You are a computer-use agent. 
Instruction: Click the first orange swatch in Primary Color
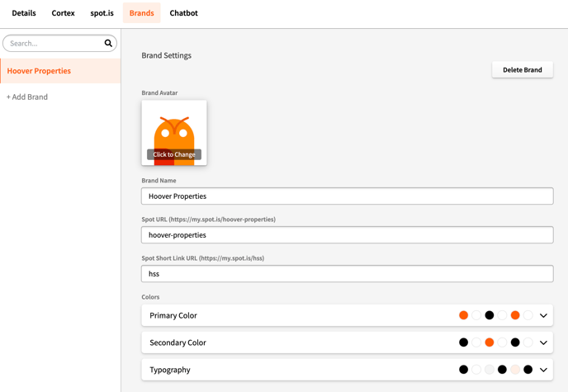[463, 315]
